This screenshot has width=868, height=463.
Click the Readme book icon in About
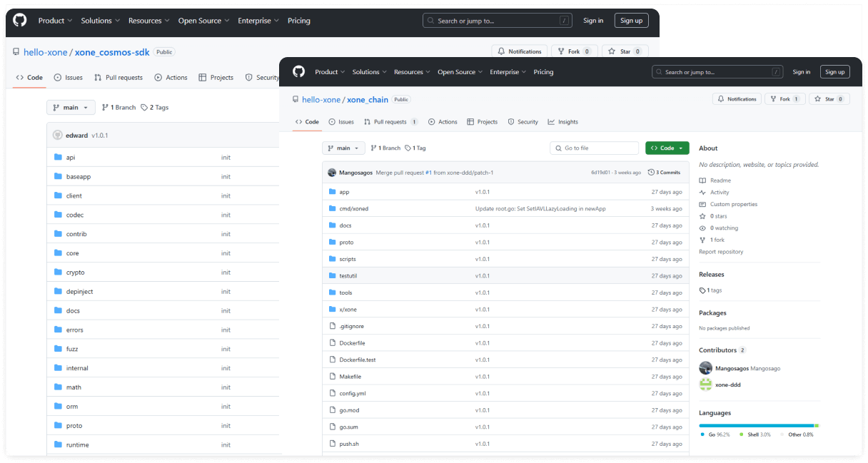(x=703, y=180)
